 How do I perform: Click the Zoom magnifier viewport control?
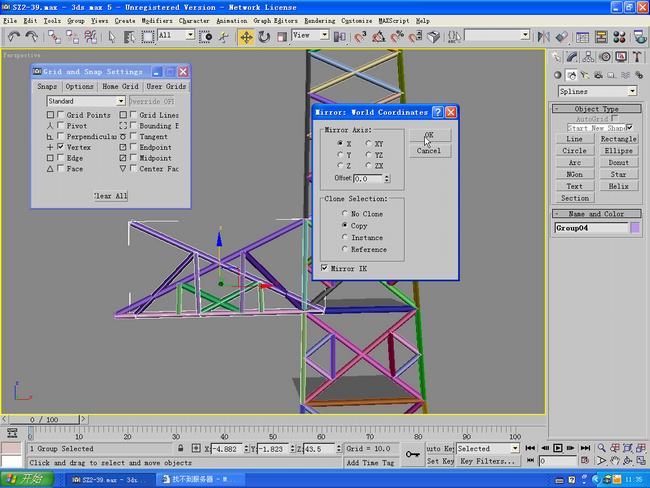pyautogui.click(x=601, y=448)
